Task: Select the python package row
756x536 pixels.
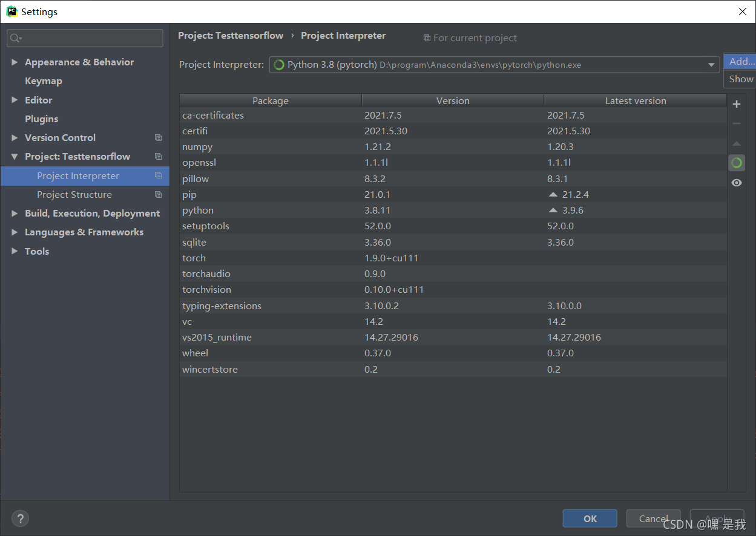Action: (453, 211)
